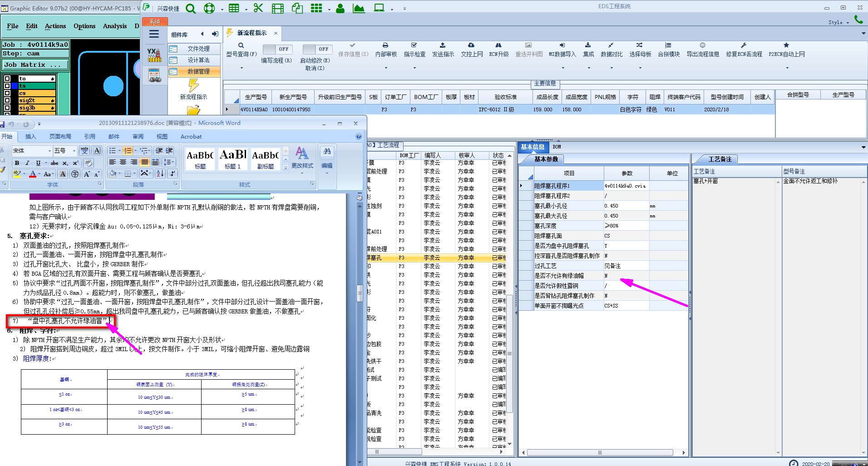Click 内部审核 printer icon button

[x=386, y=50]
